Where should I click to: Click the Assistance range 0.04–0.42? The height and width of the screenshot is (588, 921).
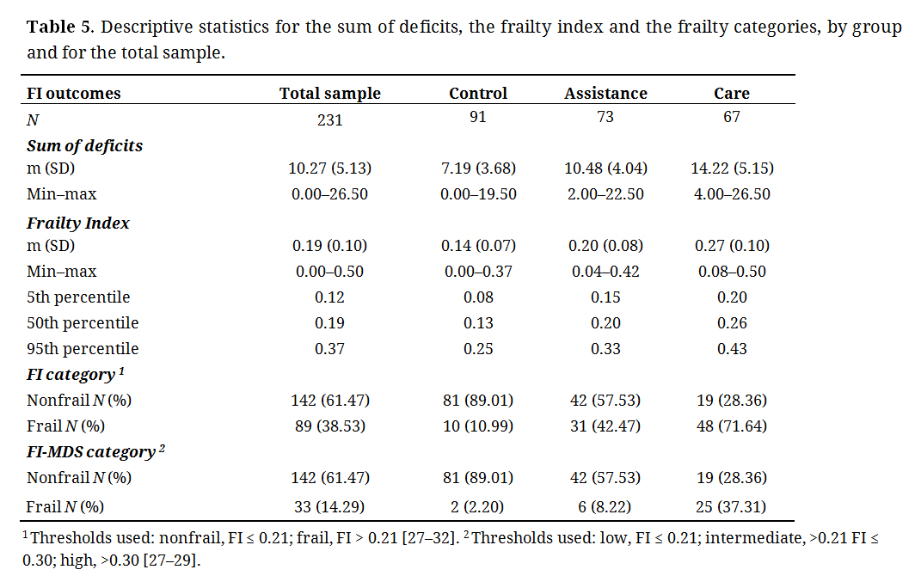click(x=605, y=272)
